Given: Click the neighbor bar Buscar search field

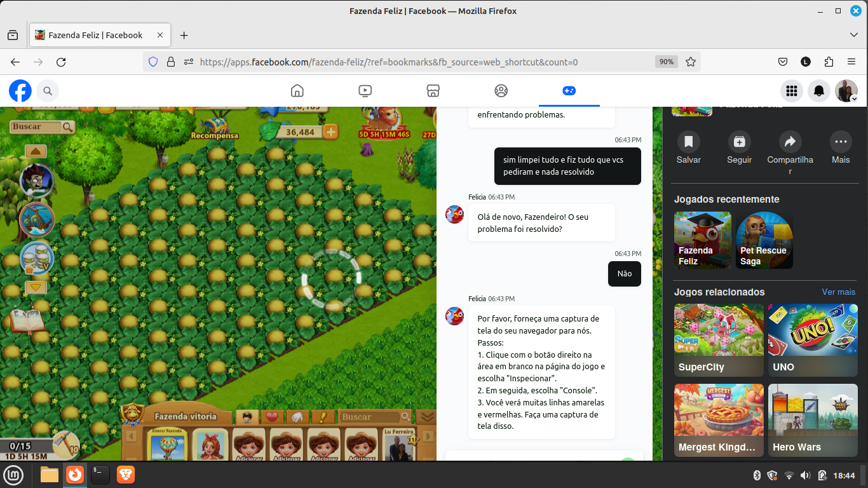Looking at the screenshot, I should click(376, 417).
